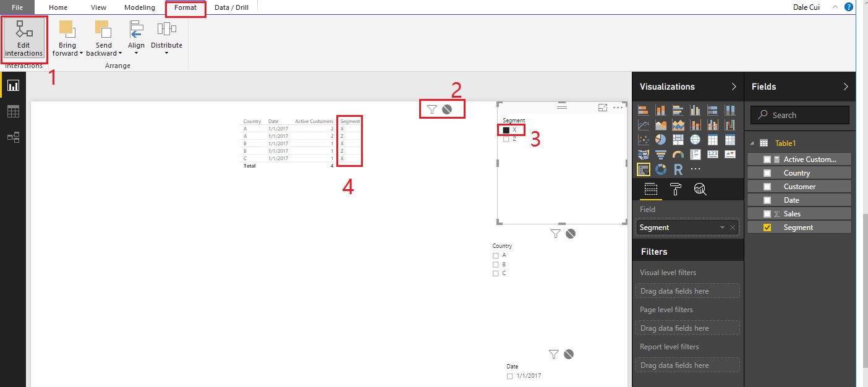
Task: Open the Segment field well dropdown arrow
Action: [722, 228]
